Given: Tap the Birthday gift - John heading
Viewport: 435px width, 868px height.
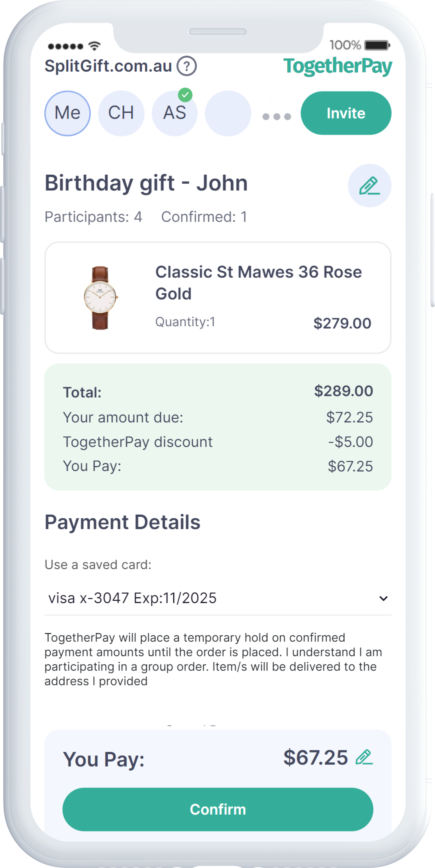Looking at the screenshot, I should click(x=146, y=183).
